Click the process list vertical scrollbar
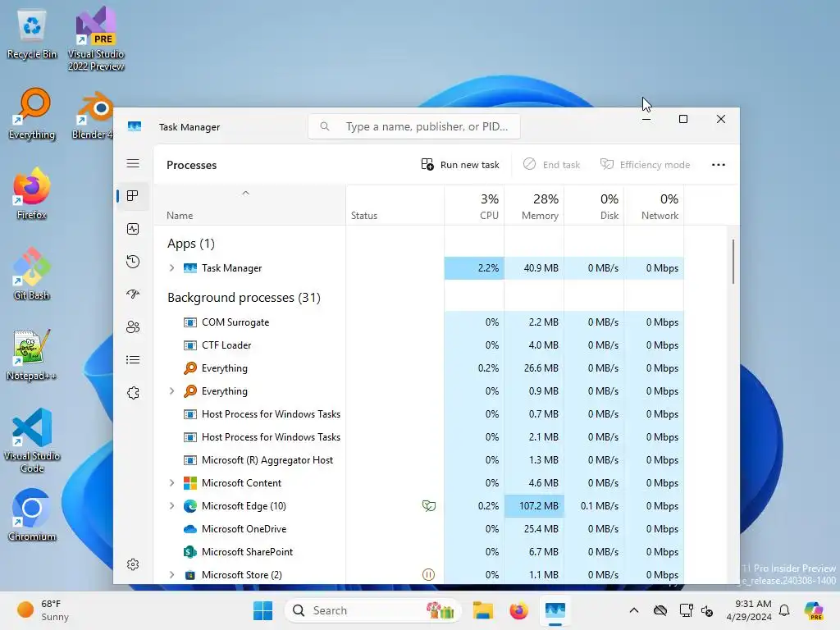The width and height of the screenshot is (840, 630). point(733,262)
